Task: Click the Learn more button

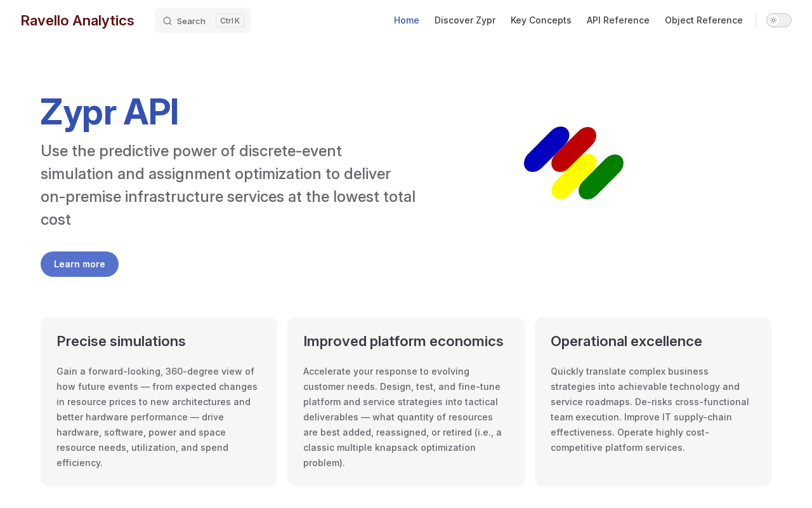Action: [79, 264]
